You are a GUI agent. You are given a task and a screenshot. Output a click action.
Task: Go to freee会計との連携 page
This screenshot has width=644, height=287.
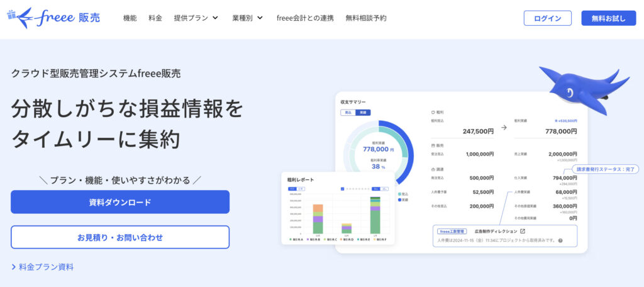coord(305,18)
